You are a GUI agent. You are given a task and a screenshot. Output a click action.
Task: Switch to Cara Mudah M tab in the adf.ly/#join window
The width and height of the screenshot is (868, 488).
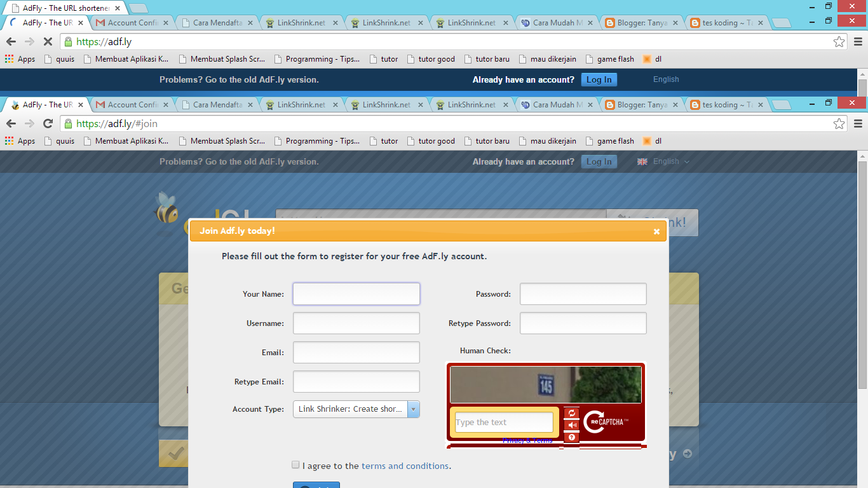(x=557, y=105)
